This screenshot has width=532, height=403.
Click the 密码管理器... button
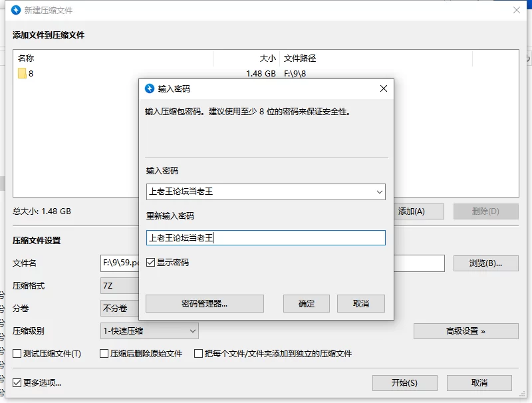pyautogui.click(x=205, y=303)
